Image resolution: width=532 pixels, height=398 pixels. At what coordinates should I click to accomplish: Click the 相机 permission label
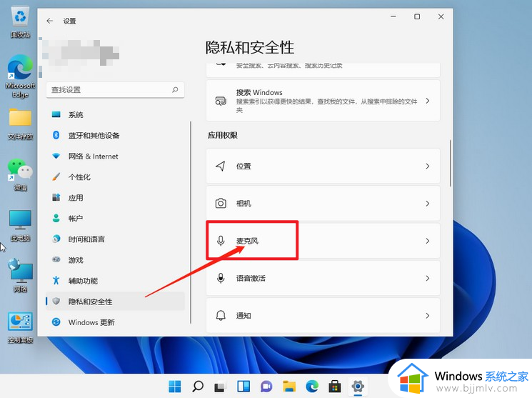244,204
